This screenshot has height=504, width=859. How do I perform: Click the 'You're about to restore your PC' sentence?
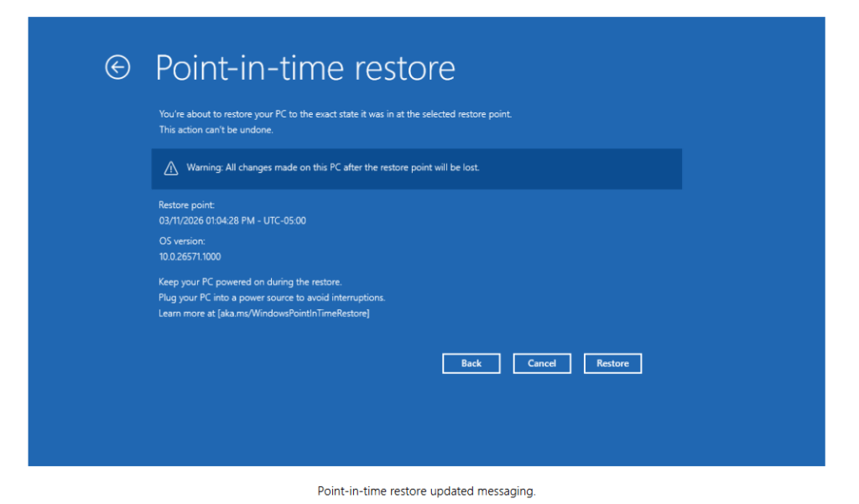pos(335,114)
